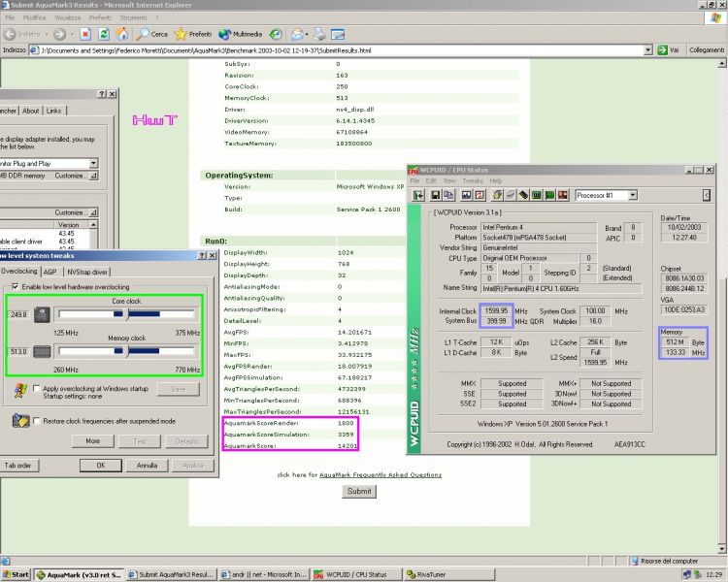728x582 pixels.
Task: Switch to RivaTuner taskbar button
Action: click(449, 574)
